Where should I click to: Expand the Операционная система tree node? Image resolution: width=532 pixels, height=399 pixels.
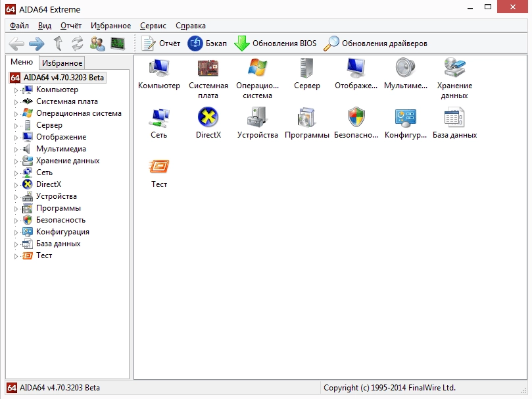click(x=16, y=114)
